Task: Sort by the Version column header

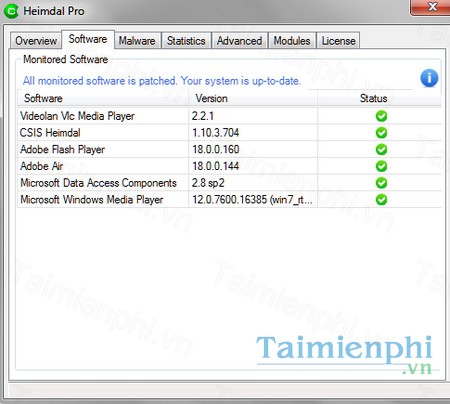Action: coord(253,98)
